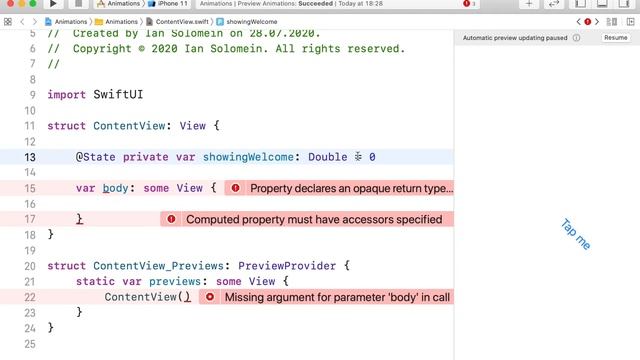The width and height of the screenshot is (640, 360).
Task: Click 'ContentView_Previews' struct name
Action: tap(158, 266)
